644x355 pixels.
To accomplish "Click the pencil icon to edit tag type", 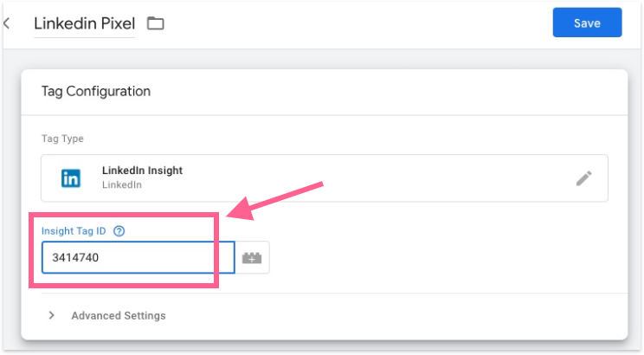I will (x=584, y=178).
